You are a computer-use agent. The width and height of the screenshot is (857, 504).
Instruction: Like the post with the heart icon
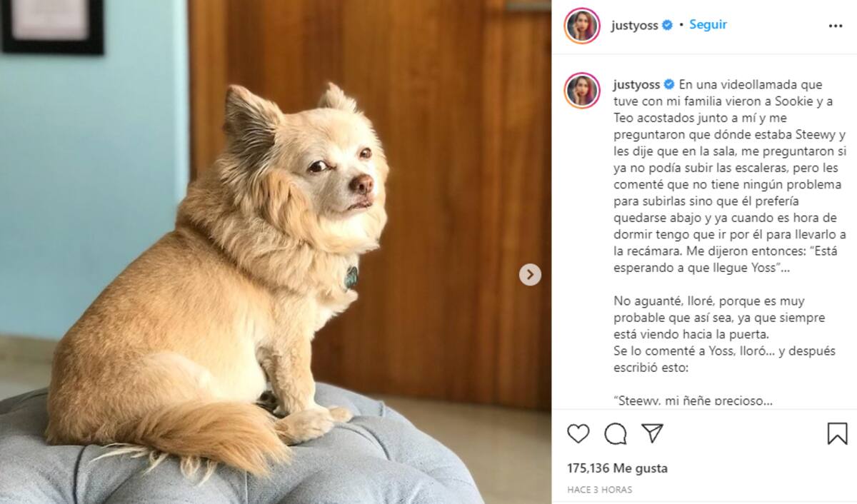click(578, 433)
